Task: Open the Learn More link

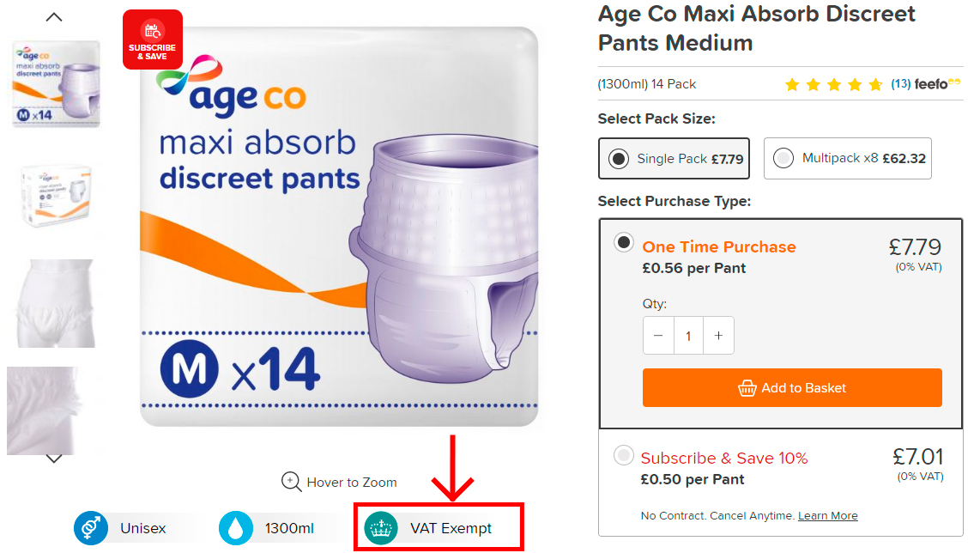Action: tap(827, 515)
